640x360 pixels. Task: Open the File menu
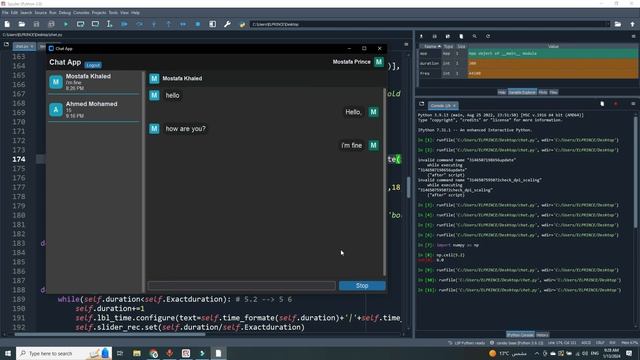click(5, 13)
